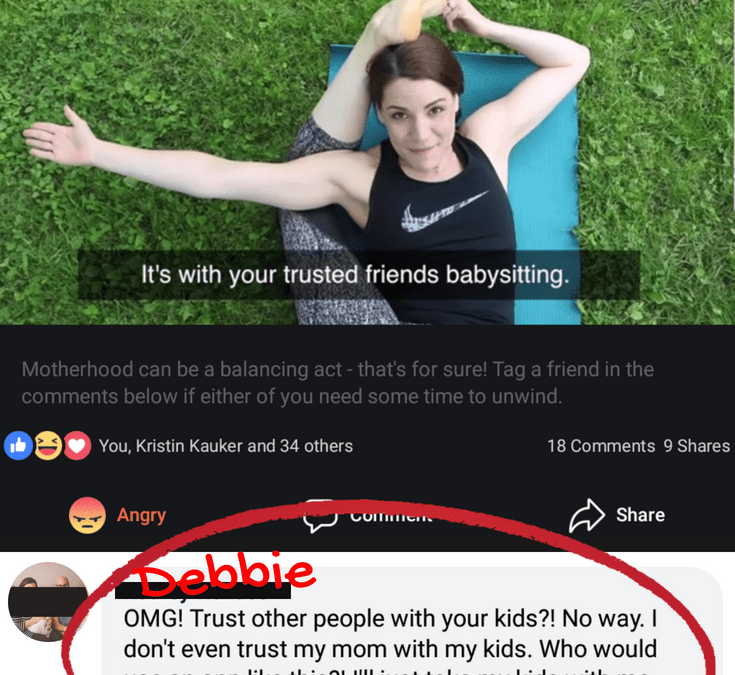Image resolution: width=735 pixels, height=675 pixels.
Task: Toggle the Angry reaction face icon
Action: [x=87, y=515]
